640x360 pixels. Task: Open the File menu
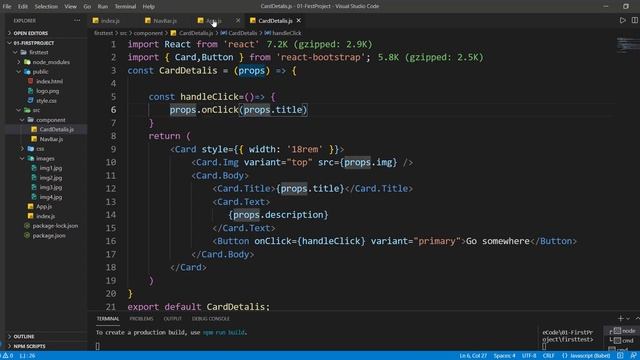point(7,7)
